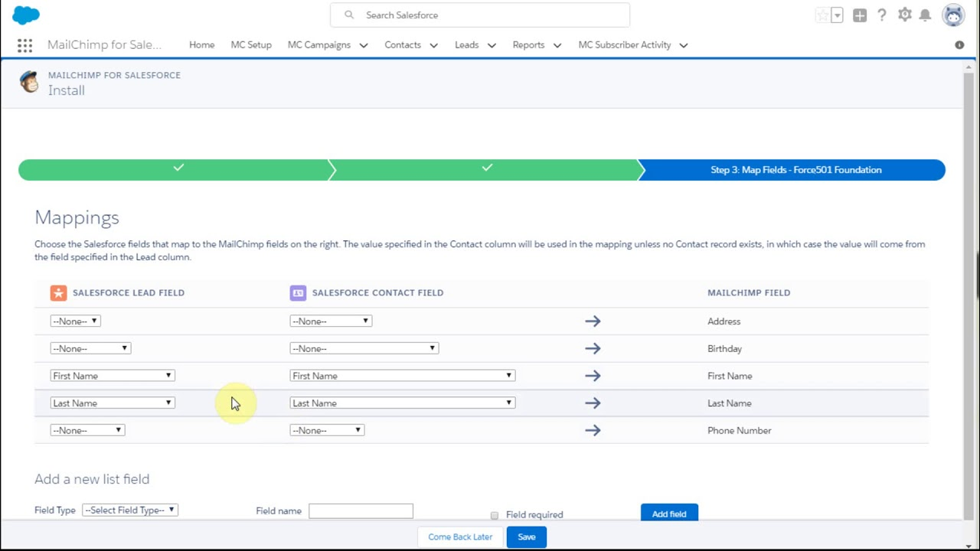This screenshot has width=980, height=551.
Task: Open the setup gear icon
Action: (x=905, y=15)
